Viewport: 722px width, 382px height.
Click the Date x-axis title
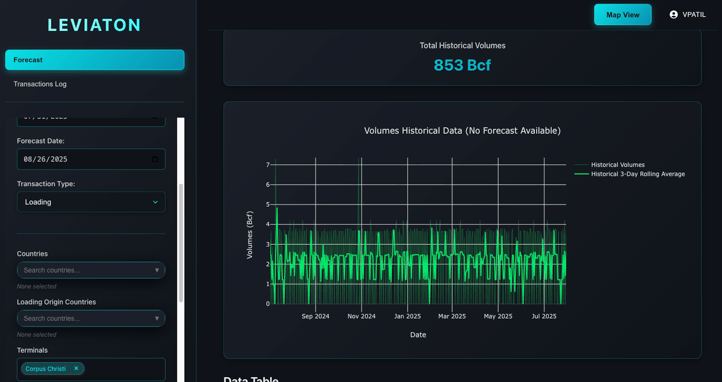[x=418, y=335]
